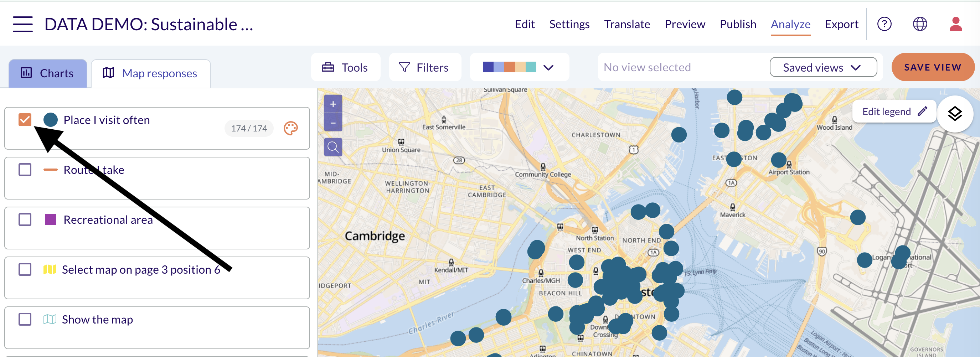Go to the Preview section

(685, 24)
